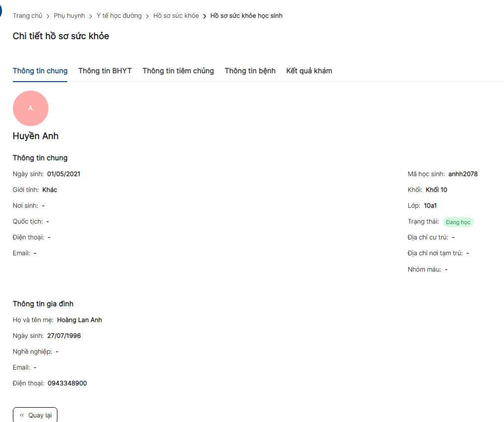Open the Thông tin tiêm chủng tab
Image resolution: width=504 pixels, height=422 pixels.
(178, 71)
